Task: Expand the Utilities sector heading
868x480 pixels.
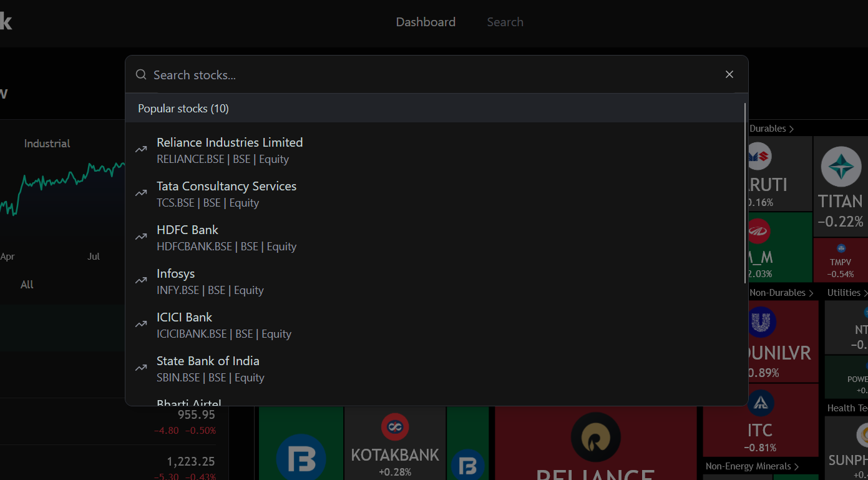Action: (847, 293)
